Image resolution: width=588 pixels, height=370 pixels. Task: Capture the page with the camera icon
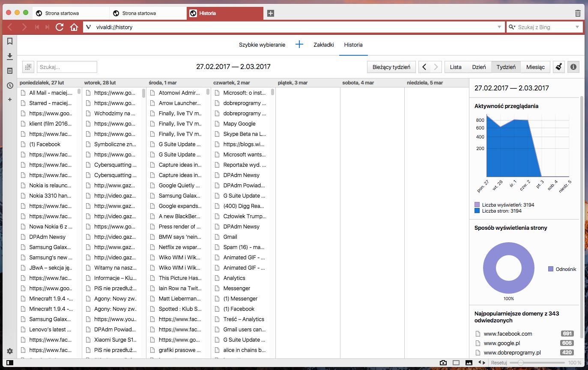click(x=443, y=363)
